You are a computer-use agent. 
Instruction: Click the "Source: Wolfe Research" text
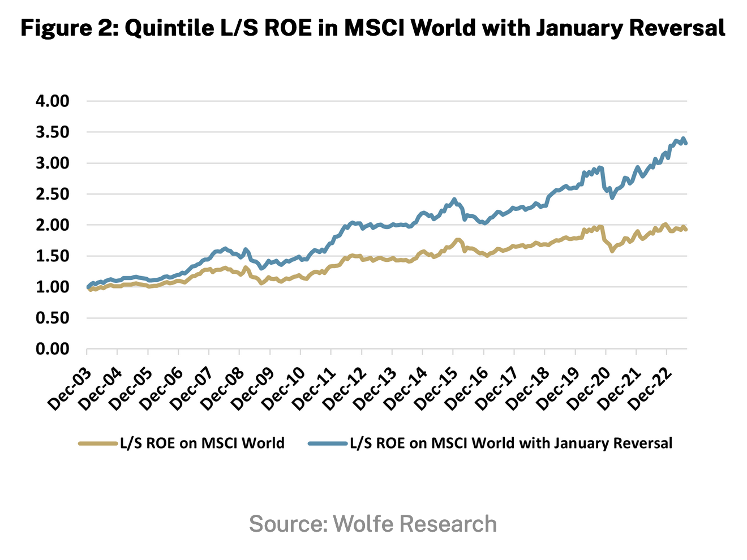373,524
